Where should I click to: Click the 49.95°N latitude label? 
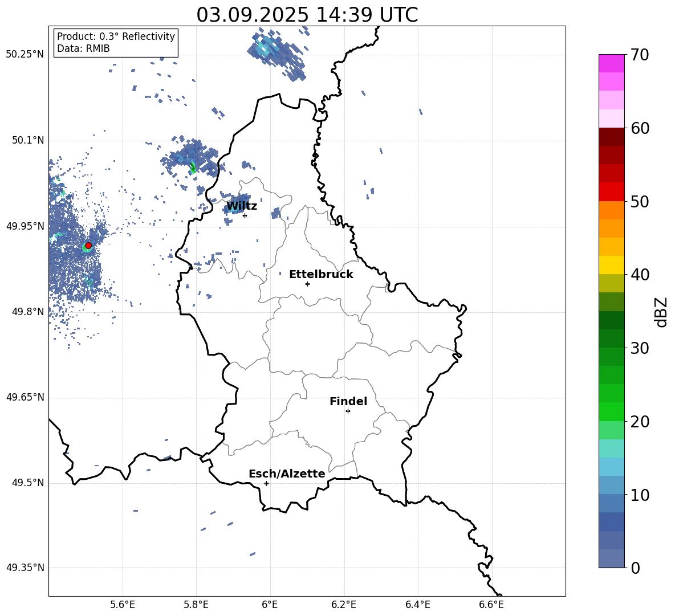click(25, 226)
